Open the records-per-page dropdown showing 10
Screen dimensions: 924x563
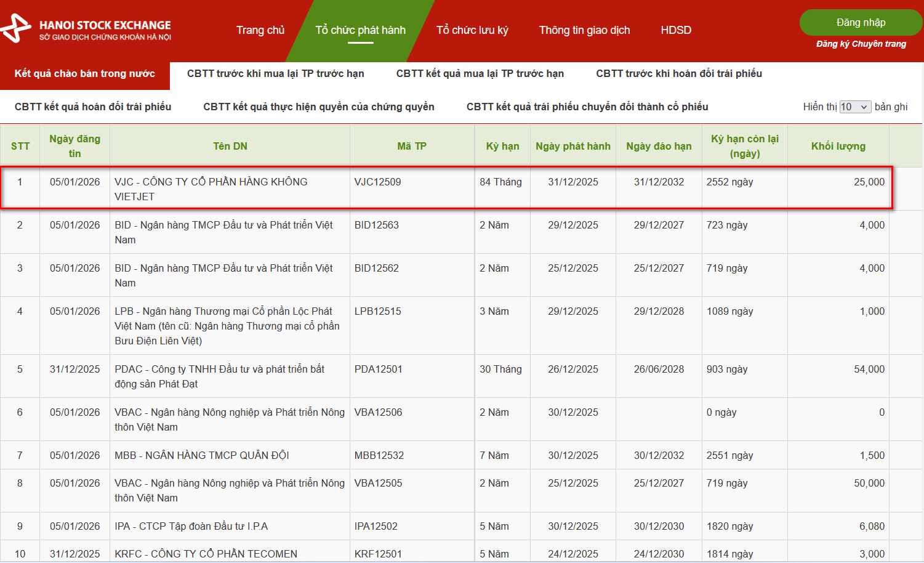pos(855,107)
